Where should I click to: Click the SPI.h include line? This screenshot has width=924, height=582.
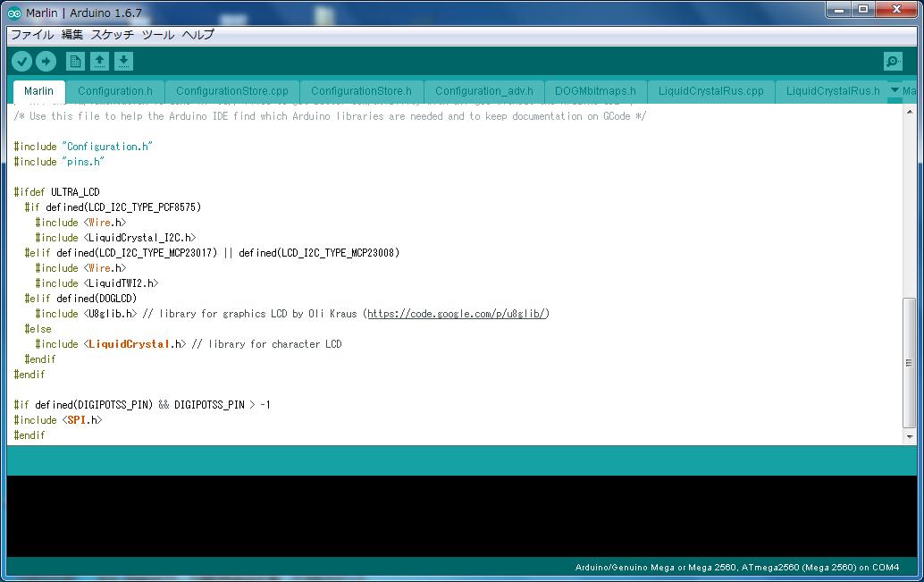58,420
